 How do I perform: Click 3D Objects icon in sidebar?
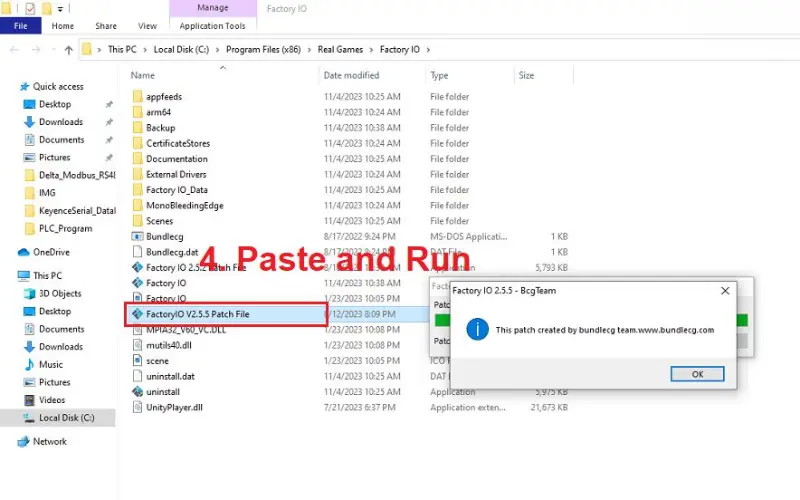pos(29,294)
